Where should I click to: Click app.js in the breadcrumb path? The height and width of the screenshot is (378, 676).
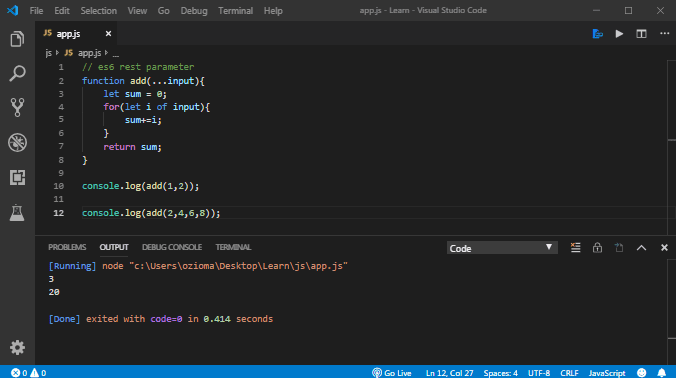click(x=89, y=53)
